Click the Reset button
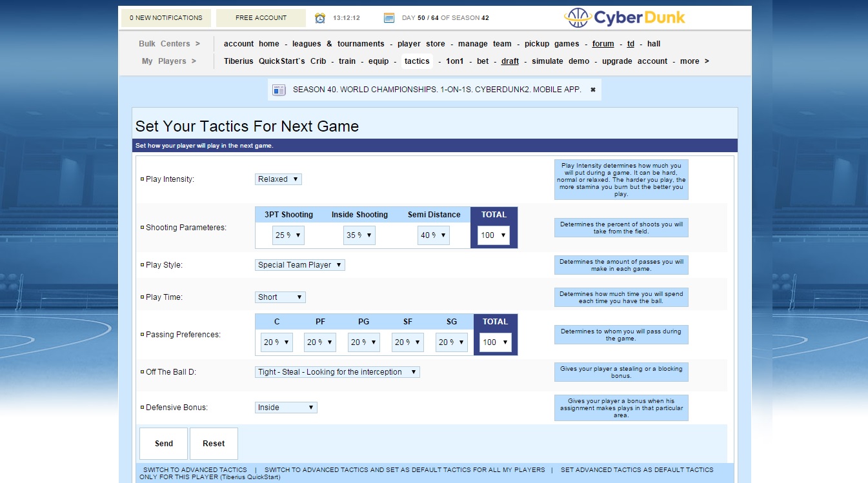868x483 pixels. pyautogui.click(x=214, y=444)
